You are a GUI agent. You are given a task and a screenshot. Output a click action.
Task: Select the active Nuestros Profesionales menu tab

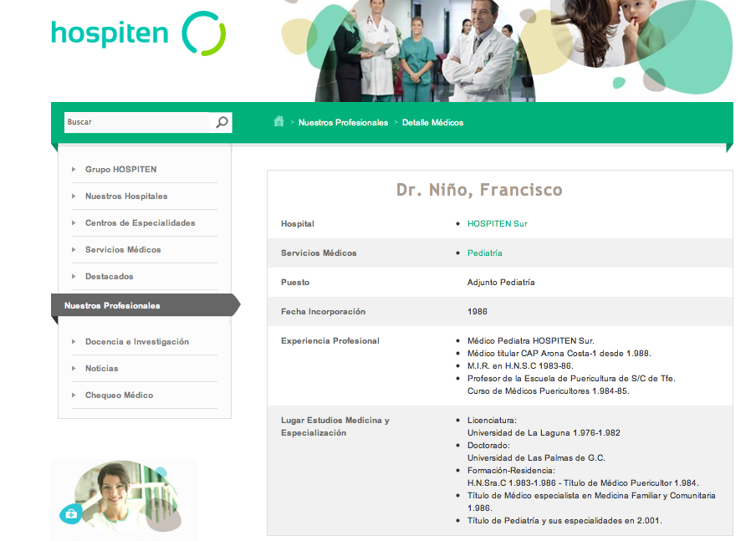click(112, 306)
